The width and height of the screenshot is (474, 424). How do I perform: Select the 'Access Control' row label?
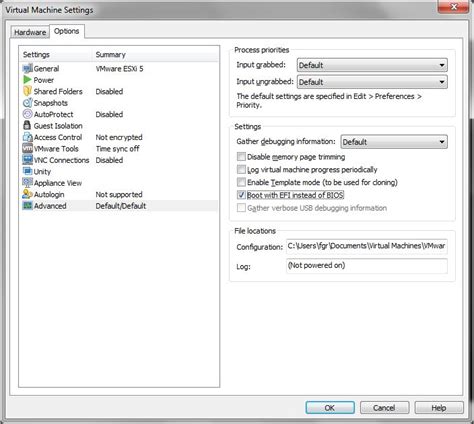(58, 137)
